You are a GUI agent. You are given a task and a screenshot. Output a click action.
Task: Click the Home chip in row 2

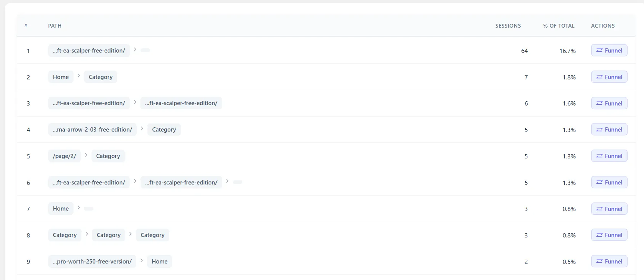coord(61,77)
